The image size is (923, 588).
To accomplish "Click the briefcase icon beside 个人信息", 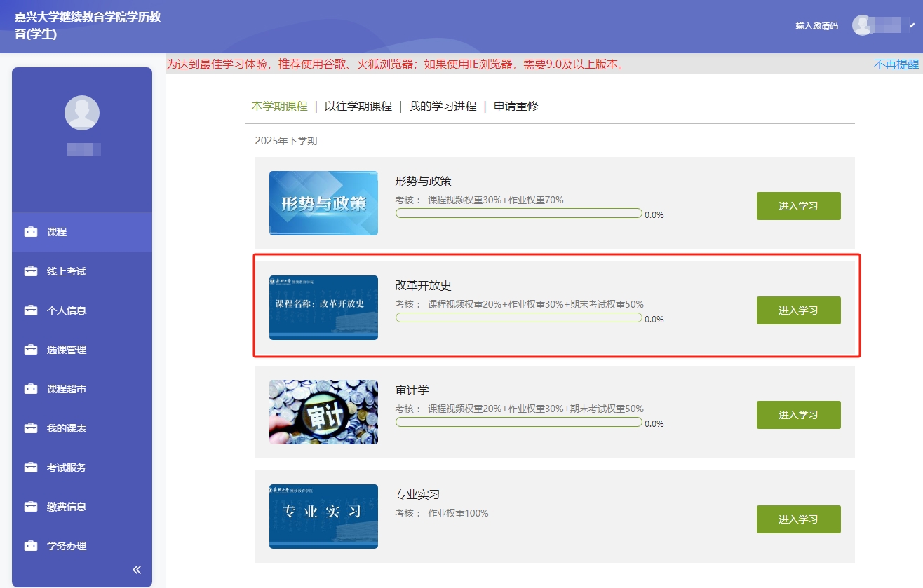I will (x=31, y=310).
